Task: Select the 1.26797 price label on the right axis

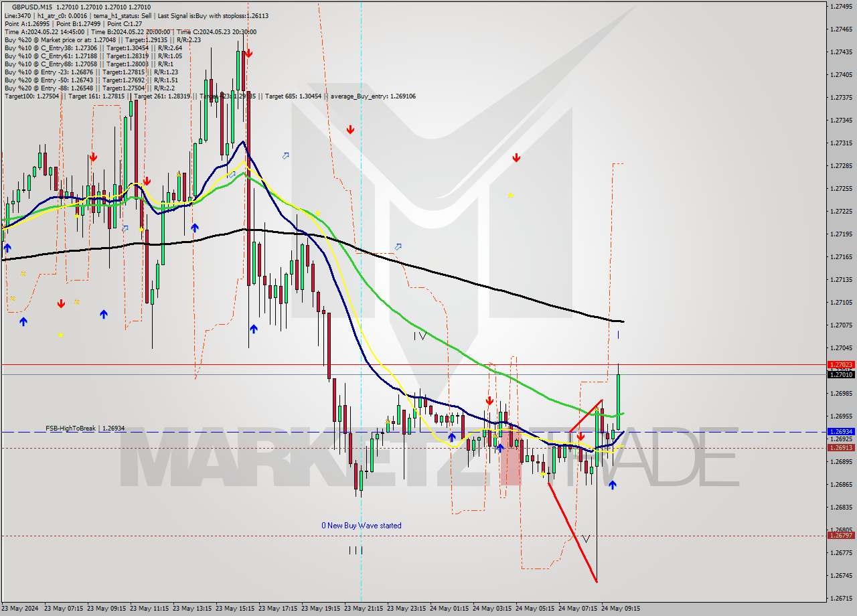Action: pyautogui.click(x=841, y=535)
